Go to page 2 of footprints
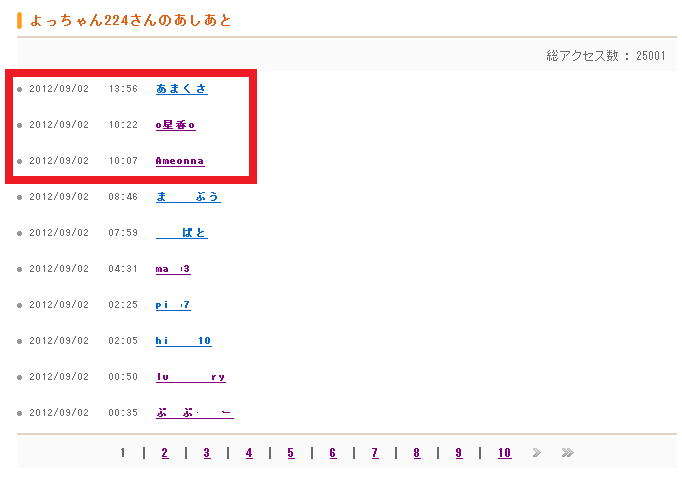 coord(165,453)
